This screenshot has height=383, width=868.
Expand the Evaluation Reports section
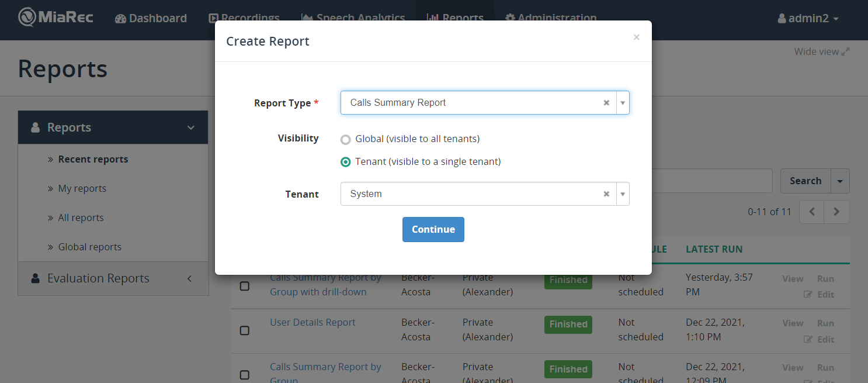[113, 278]
